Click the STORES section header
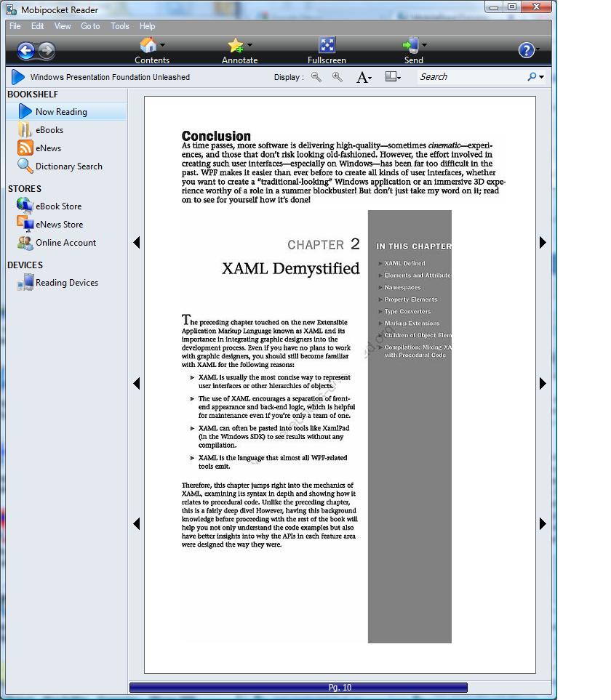 (x=25, y=189)
